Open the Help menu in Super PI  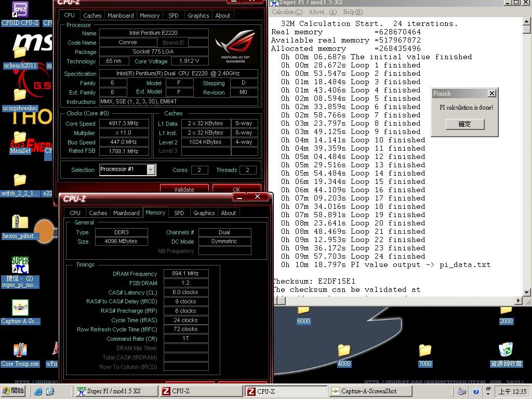tap(353, 12)
